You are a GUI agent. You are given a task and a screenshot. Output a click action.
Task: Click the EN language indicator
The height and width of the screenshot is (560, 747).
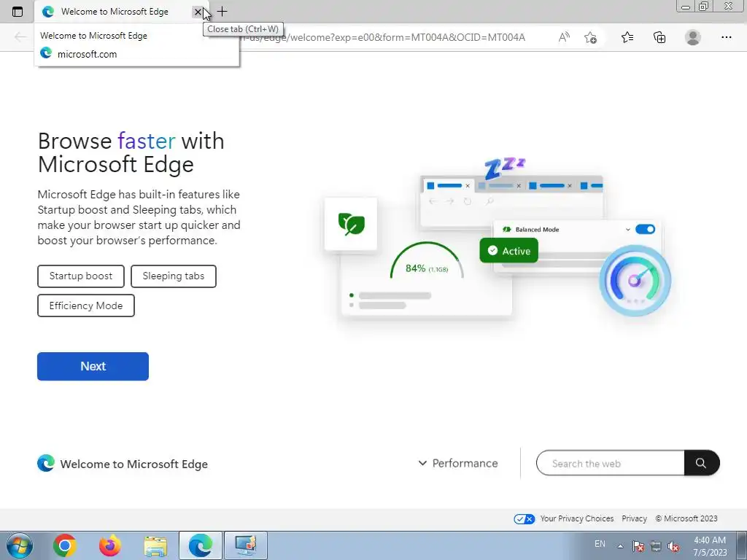(600, 544)
